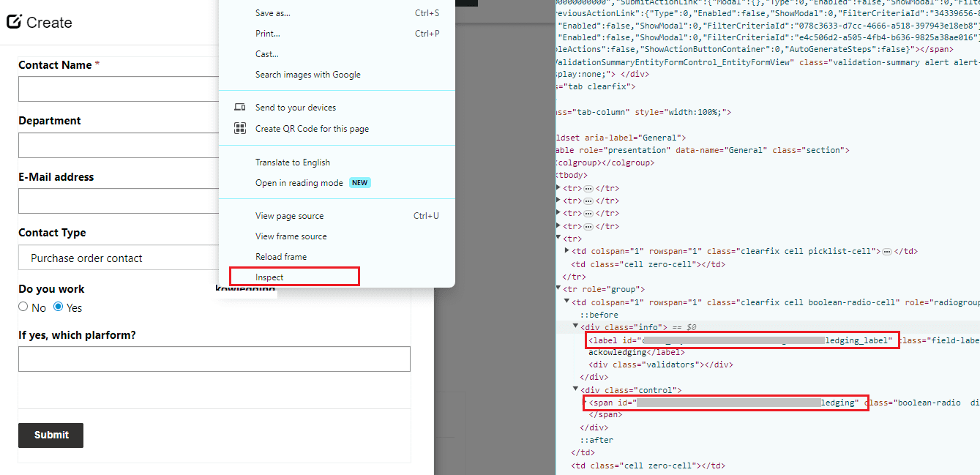The width and height of the screenshot is (980, 475).
Task: Collapse the tr role="group" node
Action: click(x=559, y=289)
